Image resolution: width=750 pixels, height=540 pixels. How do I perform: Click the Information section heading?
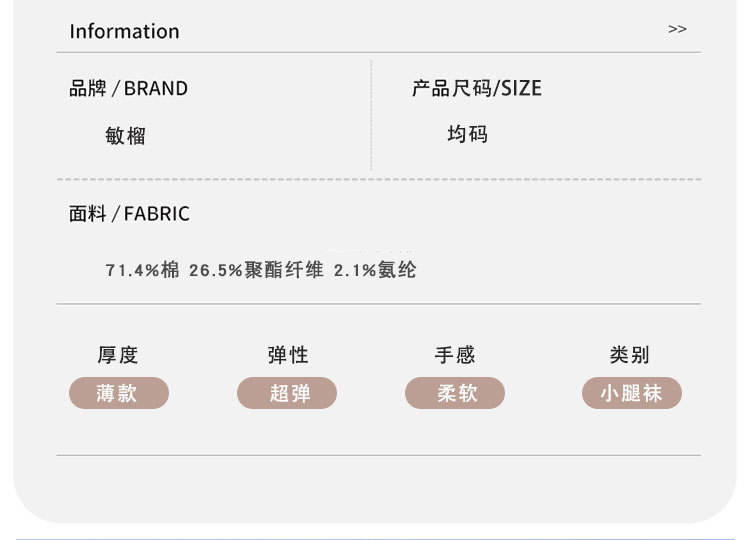click(124, 31)
